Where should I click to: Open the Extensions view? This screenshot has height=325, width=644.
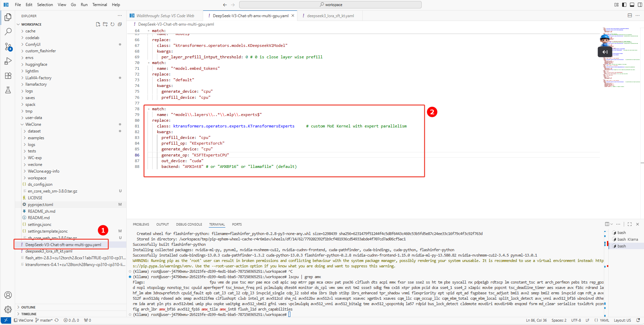pyautogui.click(x=8, y=76)
